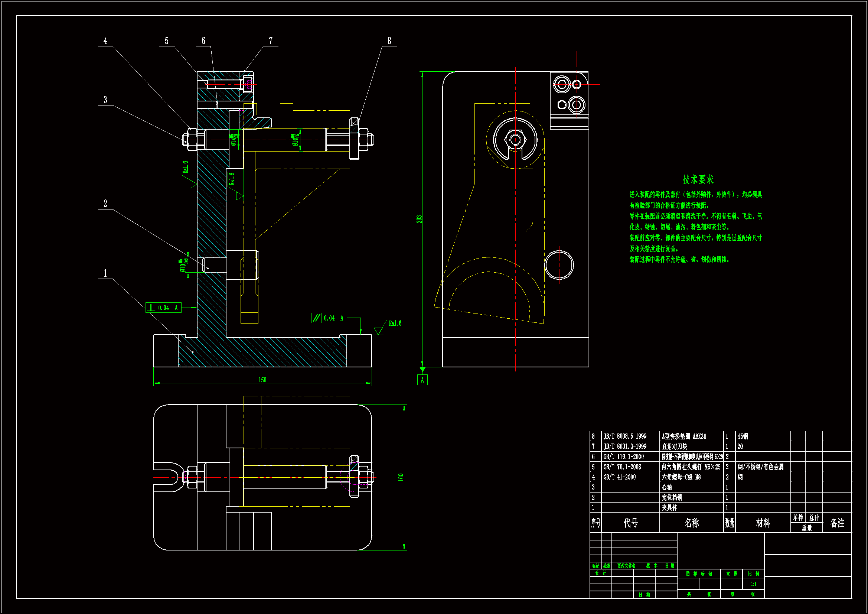
Task: Click the 技术要求 heading text
Action: click(x=698, y=179)
